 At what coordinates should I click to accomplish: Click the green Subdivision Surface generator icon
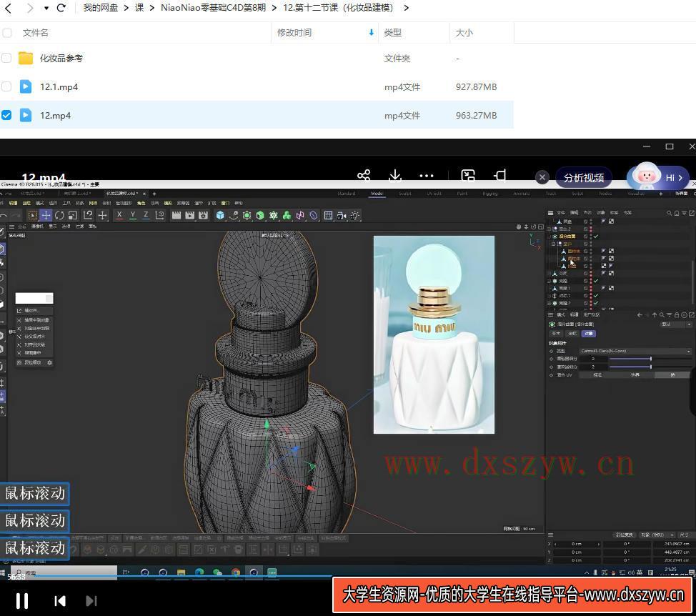pos(247,216)
